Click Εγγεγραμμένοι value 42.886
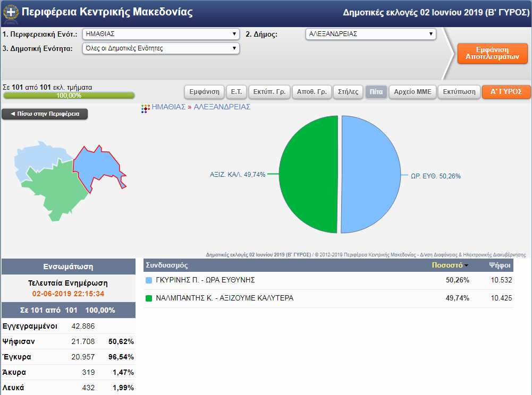This screenshot has width=532, height=395. coord(83,326)
